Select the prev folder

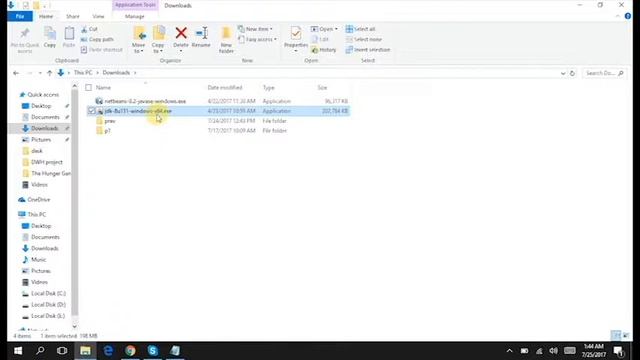tap(110, 121)
